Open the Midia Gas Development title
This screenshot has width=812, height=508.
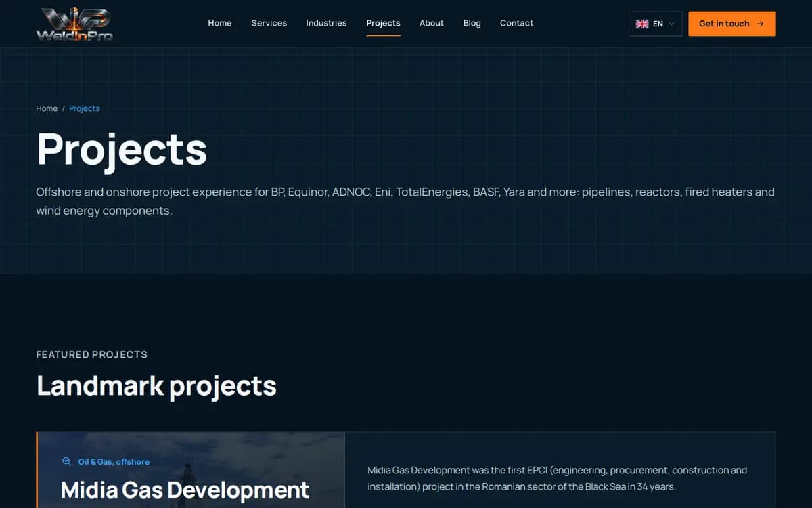pyautogui.click(x=185, y=489)
